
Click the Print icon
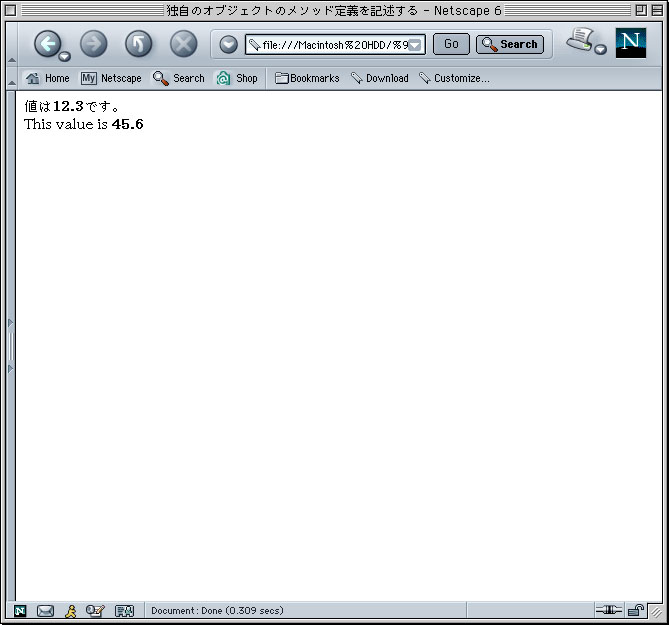580,40
